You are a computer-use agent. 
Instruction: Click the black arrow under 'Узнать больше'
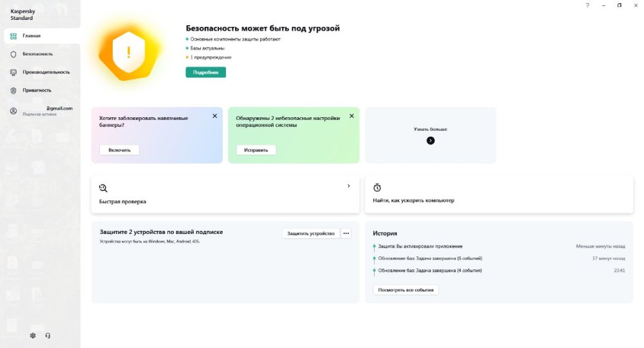click(x=431, y=140)
